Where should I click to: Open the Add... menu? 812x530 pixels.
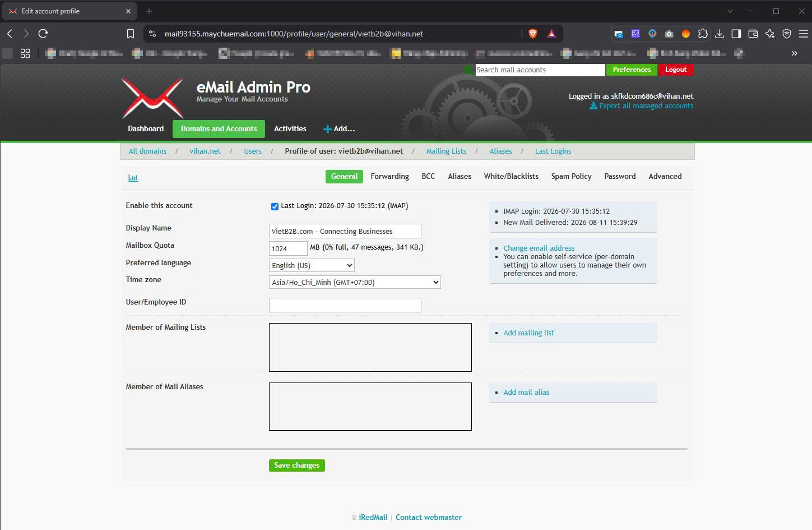[339, 129]
